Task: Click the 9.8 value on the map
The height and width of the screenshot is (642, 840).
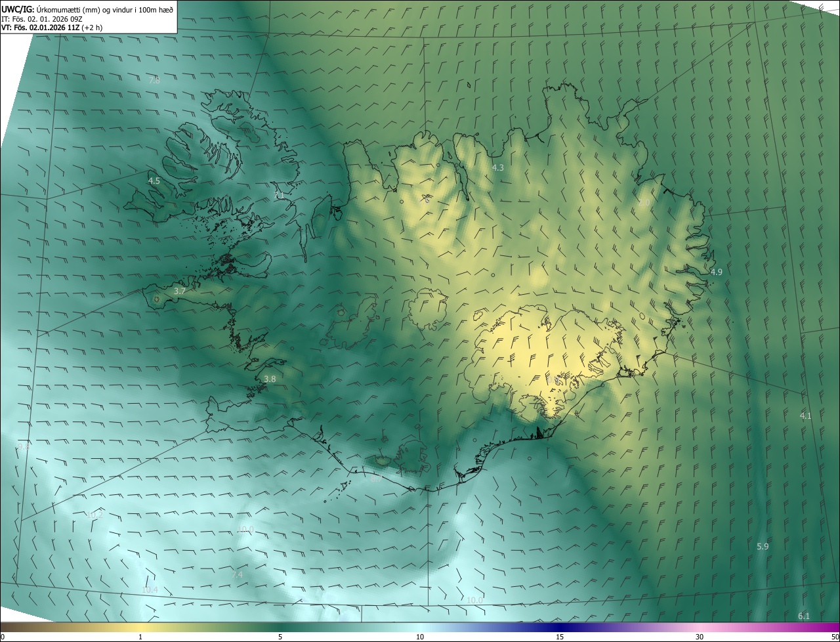Action: click(23, 446)
